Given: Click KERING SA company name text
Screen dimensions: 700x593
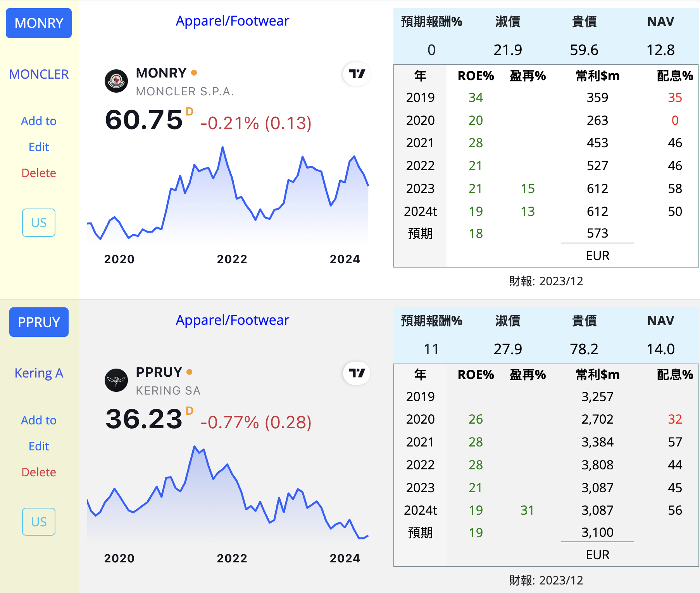Looking at the screenshot, I should (x=168, y=391).
